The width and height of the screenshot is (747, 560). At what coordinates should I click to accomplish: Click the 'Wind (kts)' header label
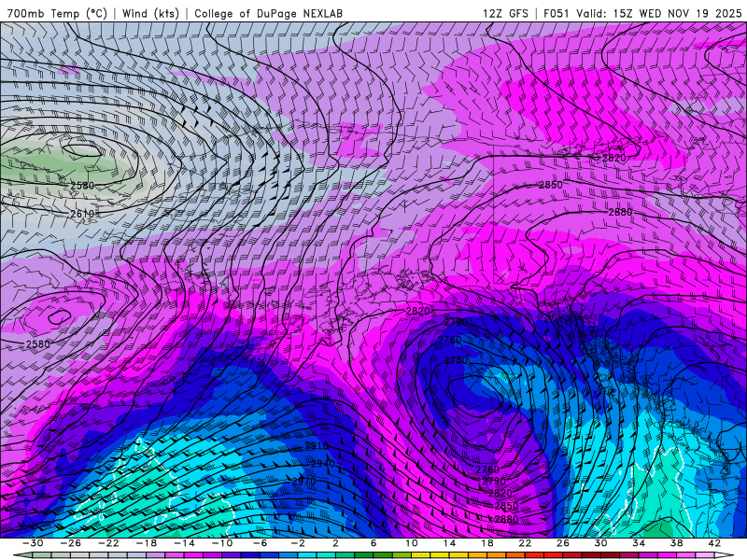click(150, 13)
